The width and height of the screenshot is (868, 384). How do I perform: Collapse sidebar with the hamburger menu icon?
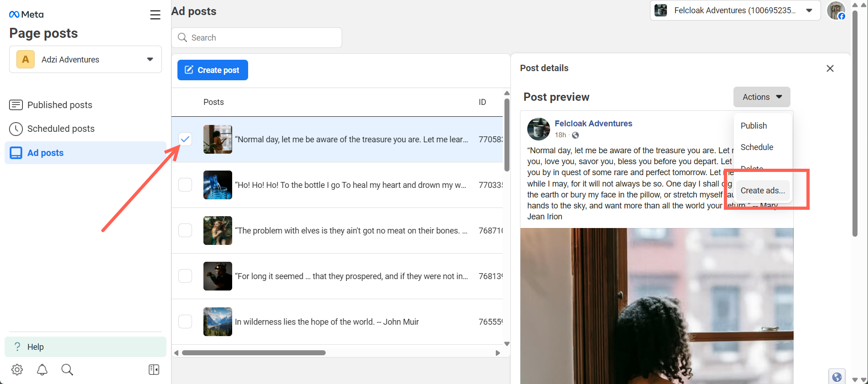pos(155,15)
